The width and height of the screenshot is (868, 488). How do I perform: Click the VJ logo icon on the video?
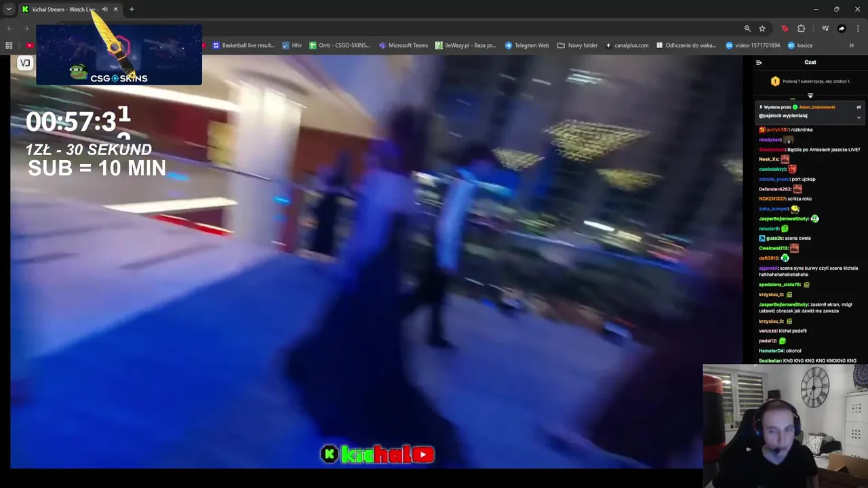coord(25,63)
